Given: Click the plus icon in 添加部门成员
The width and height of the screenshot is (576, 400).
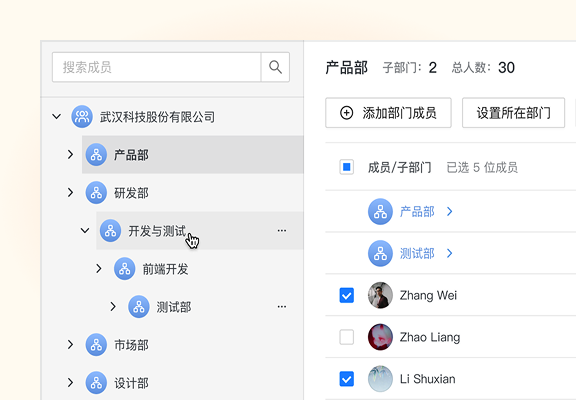Looking at the screenshot, I should [x=346, y=113].
